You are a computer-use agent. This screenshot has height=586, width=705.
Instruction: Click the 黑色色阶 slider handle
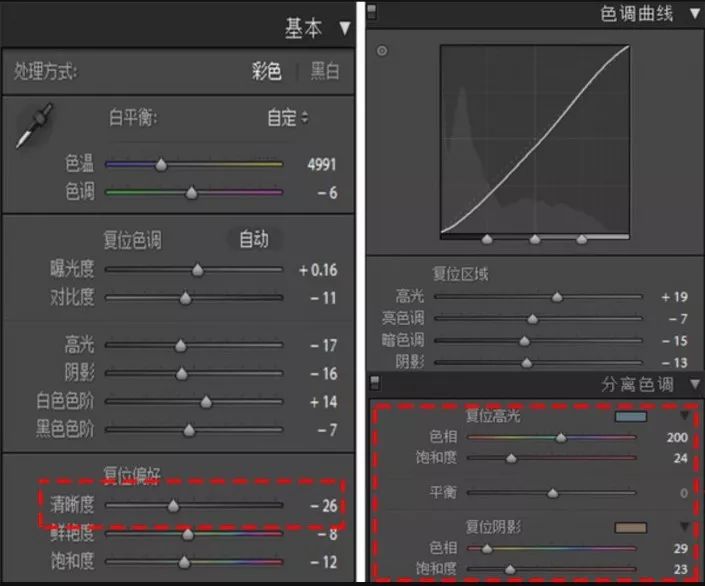189,430
